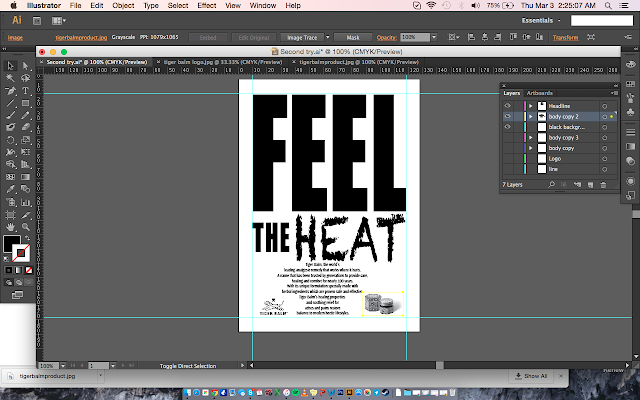Switch to tigerbalmproduct.jpg document tab
Image resolution: width=640 pixels, height=400 pixels.
point(359,62)
